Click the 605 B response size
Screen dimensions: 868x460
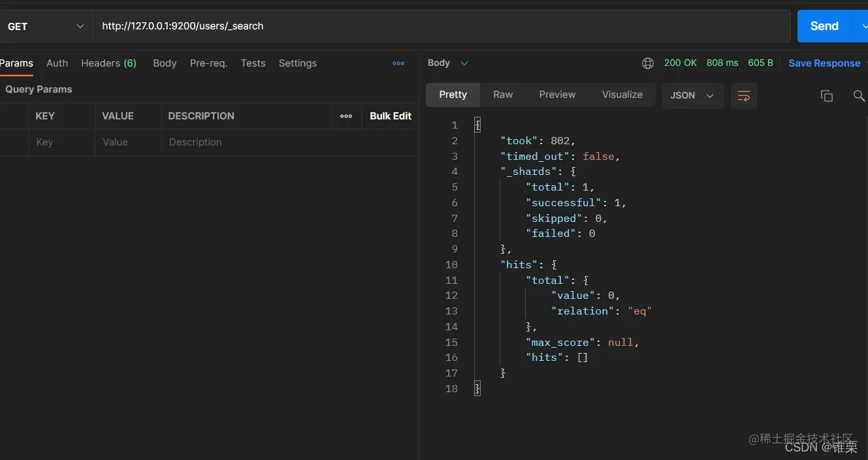pos(760,63)
